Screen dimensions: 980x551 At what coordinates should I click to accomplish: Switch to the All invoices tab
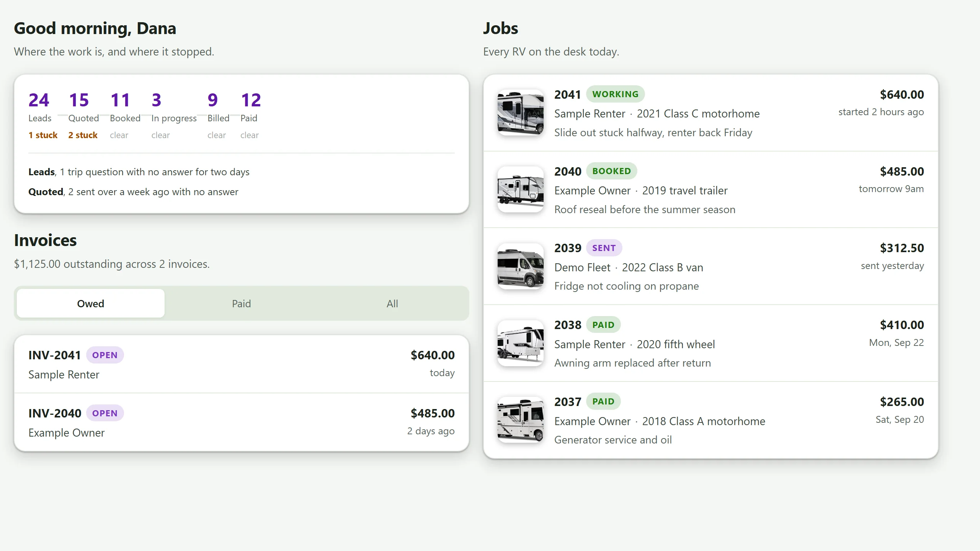[x=392, y=303]
